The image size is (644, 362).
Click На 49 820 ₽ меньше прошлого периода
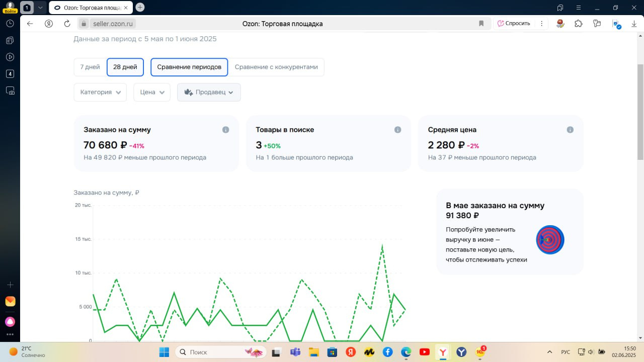145,157
